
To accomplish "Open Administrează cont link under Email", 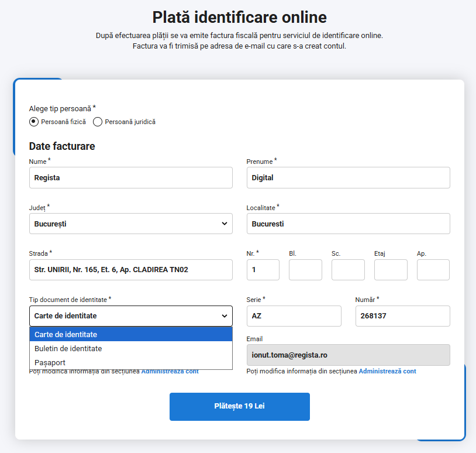I will (x=387, y=372).
